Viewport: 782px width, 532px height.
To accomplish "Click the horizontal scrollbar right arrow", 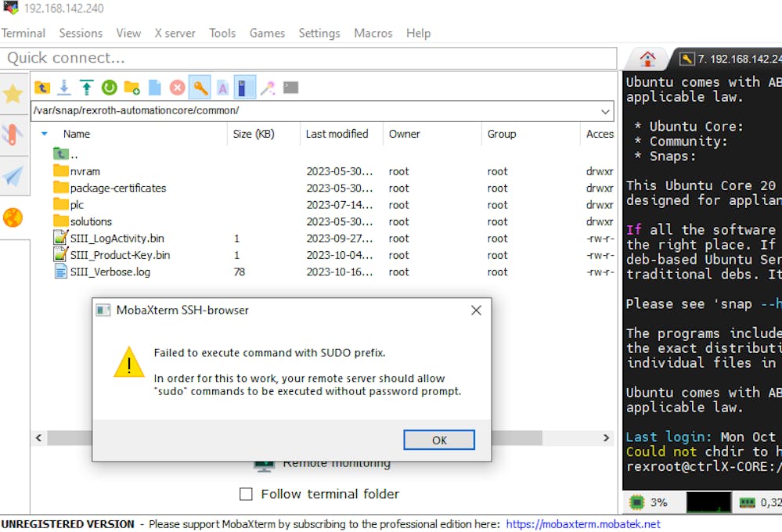I will pyautogui.click(x=606, y=438).
